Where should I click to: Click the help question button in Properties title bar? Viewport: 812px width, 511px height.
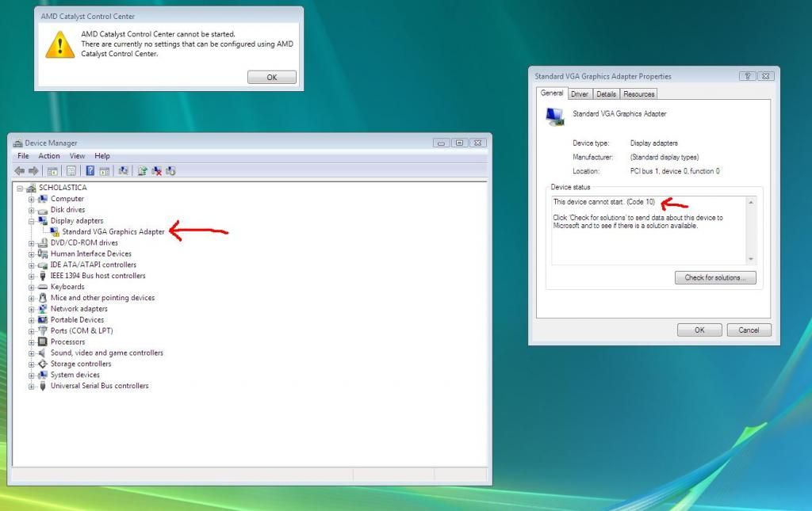pos(747,76)
